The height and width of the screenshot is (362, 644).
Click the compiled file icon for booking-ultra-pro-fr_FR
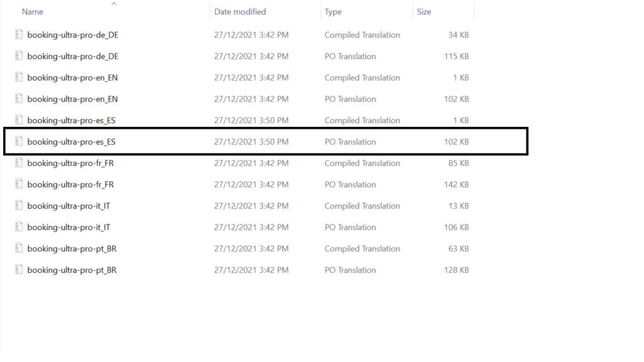coord(18,163)
